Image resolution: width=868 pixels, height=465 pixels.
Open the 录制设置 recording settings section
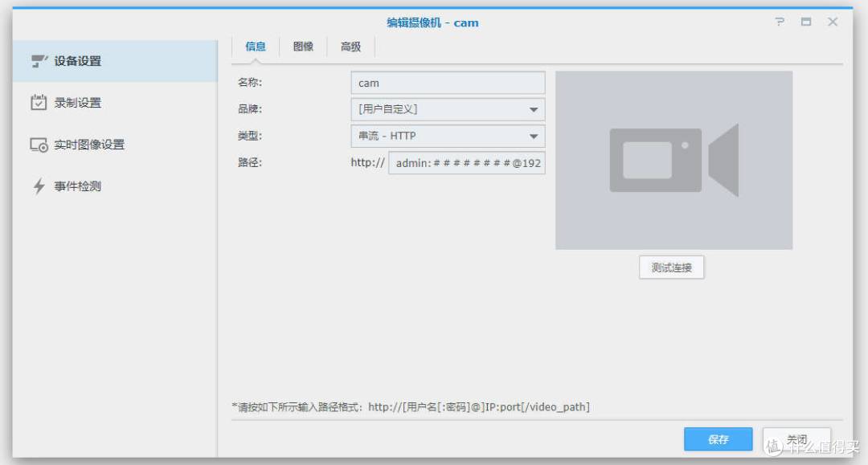point(115,103)
